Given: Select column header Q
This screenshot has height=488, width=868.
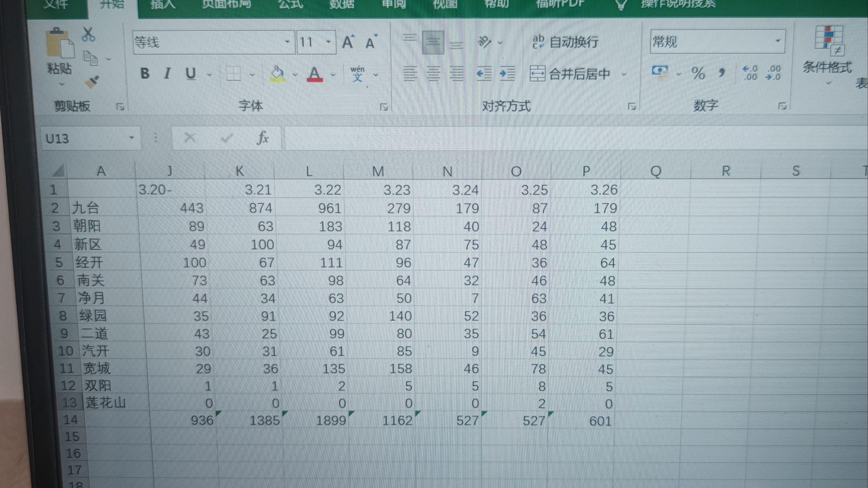Looking at the screenshot, I should (x=656, y=171).
